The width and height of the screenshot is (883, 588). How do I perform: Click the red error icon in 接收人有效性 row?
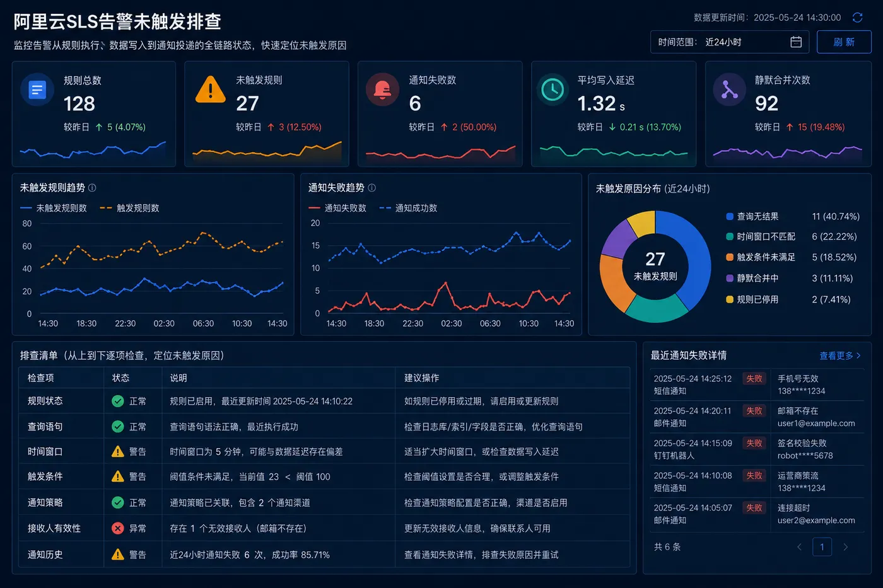(x=117, y=528)
